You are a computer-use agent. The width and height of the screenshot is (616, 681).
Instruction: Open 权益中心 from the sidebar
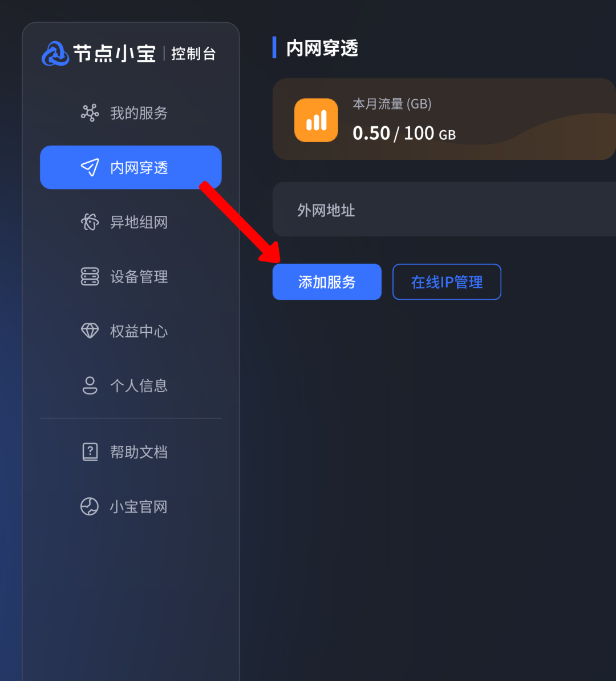click(x=131, y=331)
